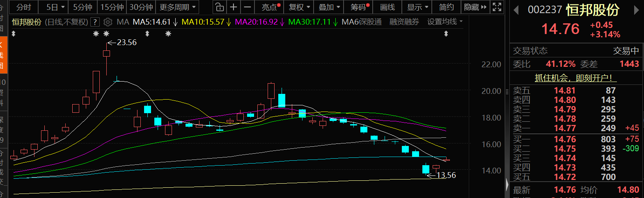Viewport: 644px width, 198px height.
Task: Click event marker at chart far right
Action: coord(446,34)
